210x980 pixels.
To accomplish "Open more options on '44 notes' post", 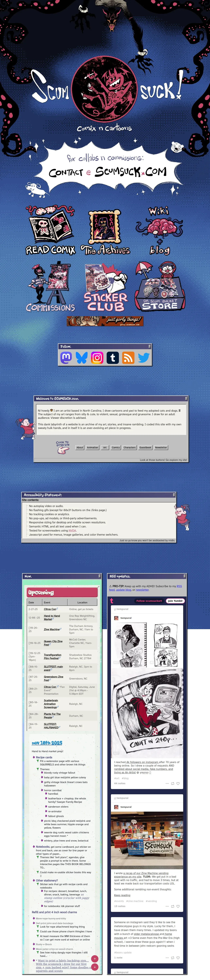I will [167, 784].
